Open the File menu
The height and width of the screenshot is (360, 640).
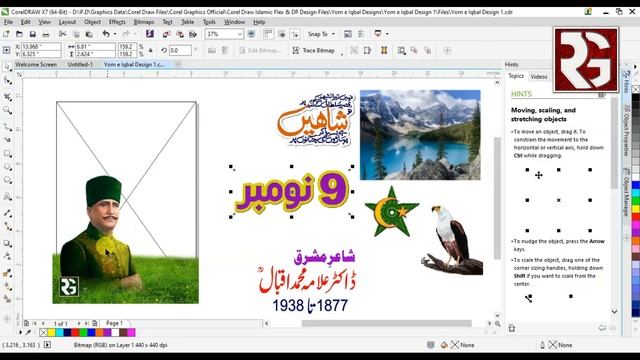pos(8,22)
